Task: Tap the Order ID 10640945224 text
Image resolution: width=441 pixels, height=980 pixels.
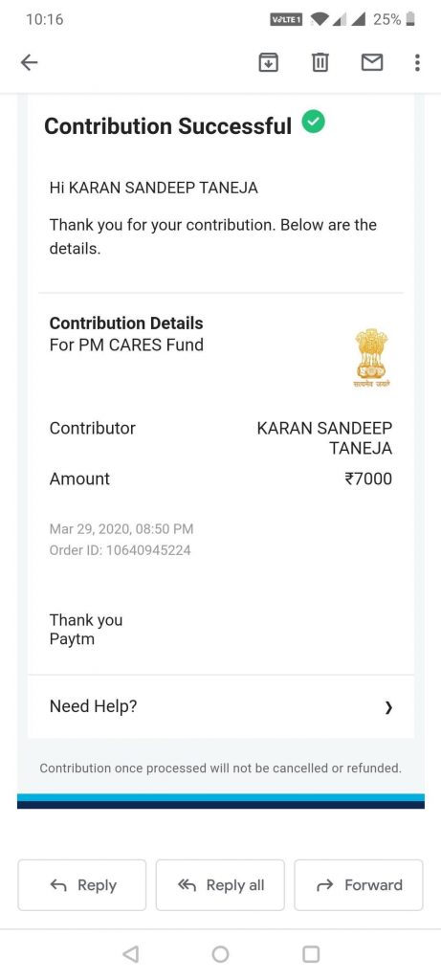Action: click(120, 550)
